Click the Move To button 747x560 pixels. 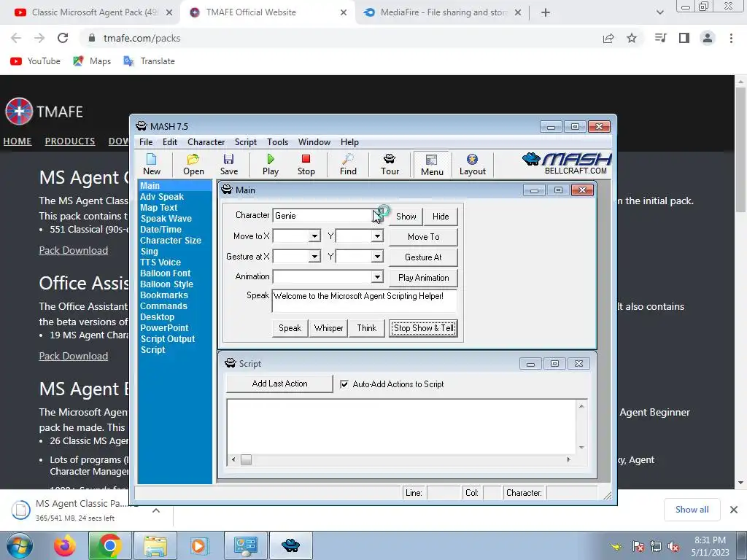pos(424,237)
